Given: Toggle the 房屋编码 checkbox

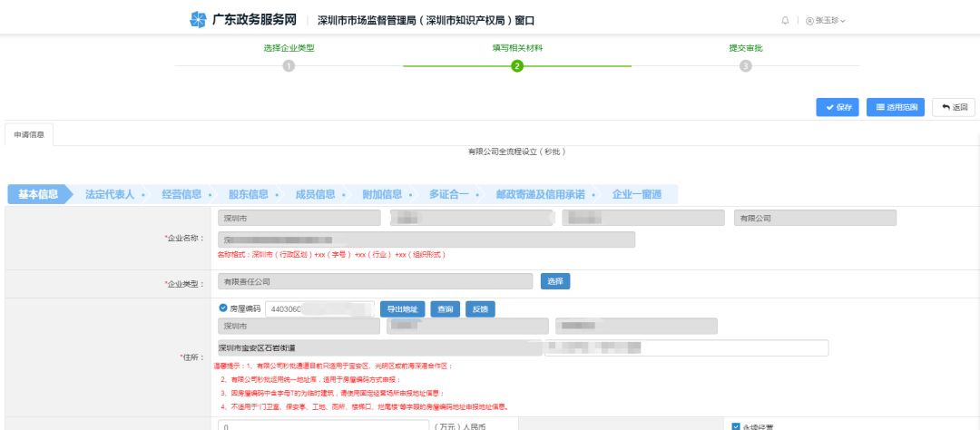Looking at the screenshot, I should (223, 308).
